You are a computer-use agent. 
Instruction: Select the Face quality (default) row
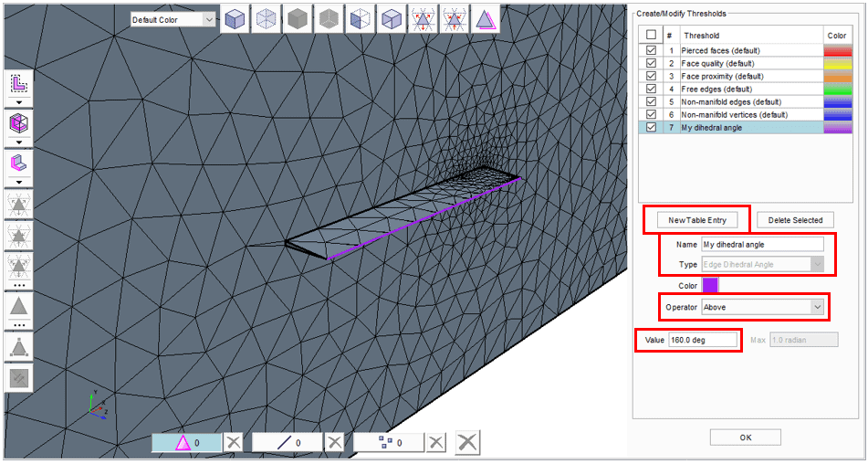[745, 63]
